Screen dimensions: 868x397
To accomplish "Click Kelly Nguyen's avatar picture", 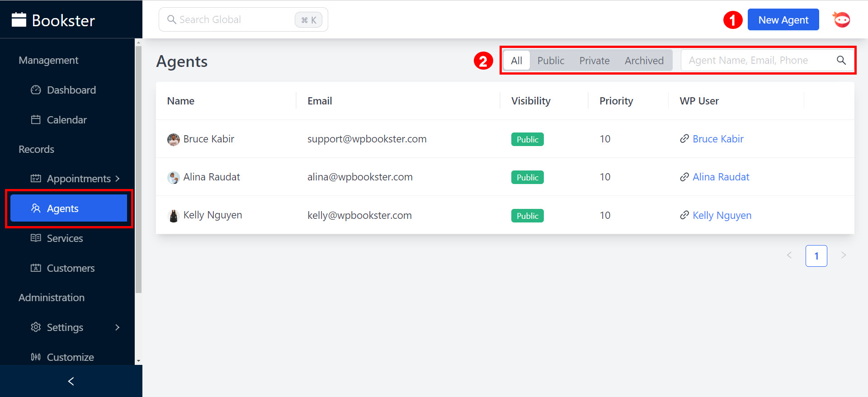I will coord(173,216).
